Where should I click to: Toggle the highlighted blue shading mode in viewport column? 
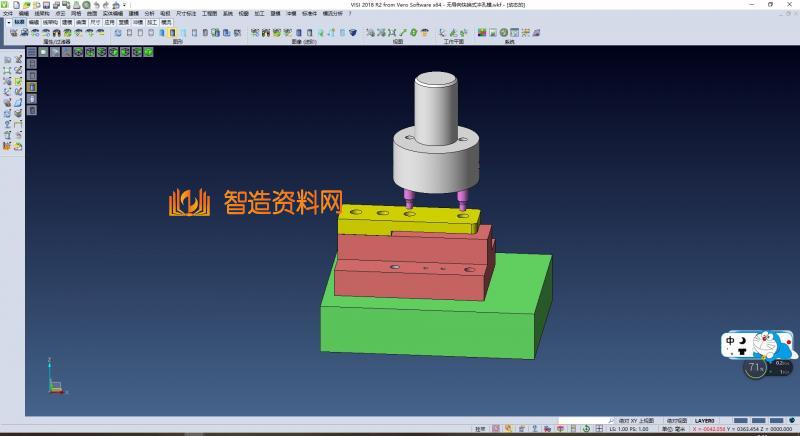pyautogui.click(x=32, y=87)
